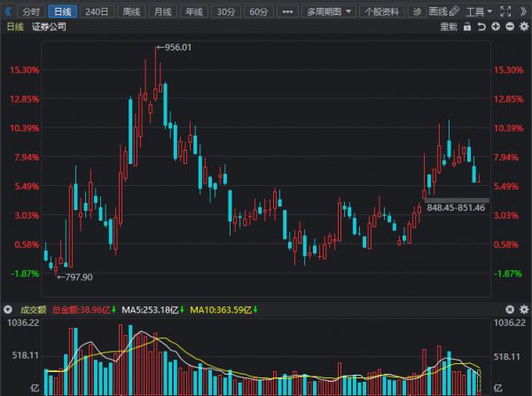The width and height of the screenshot is (532, 396).
Task: Click the 重载 reload button
Action: click(x=449, y=27)
